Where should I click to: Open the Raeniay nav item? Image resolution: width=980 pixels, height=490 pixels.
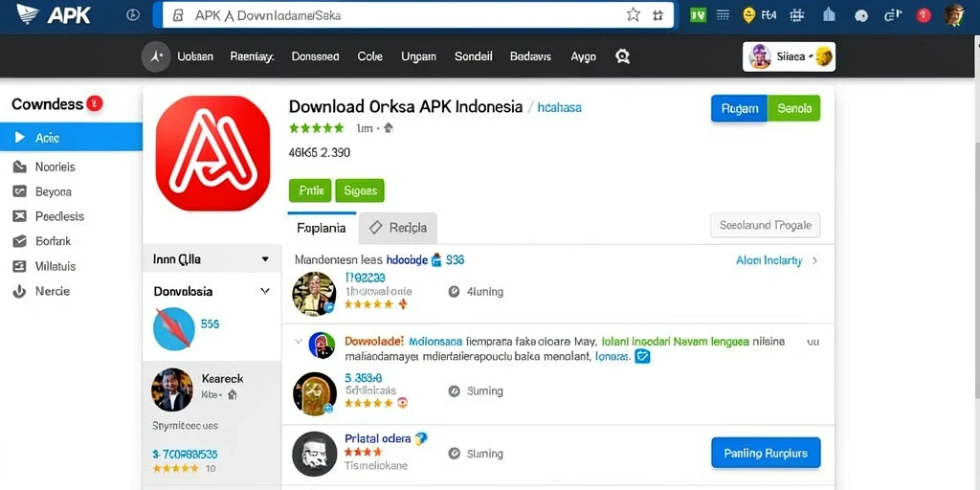(x=252, y=56)
